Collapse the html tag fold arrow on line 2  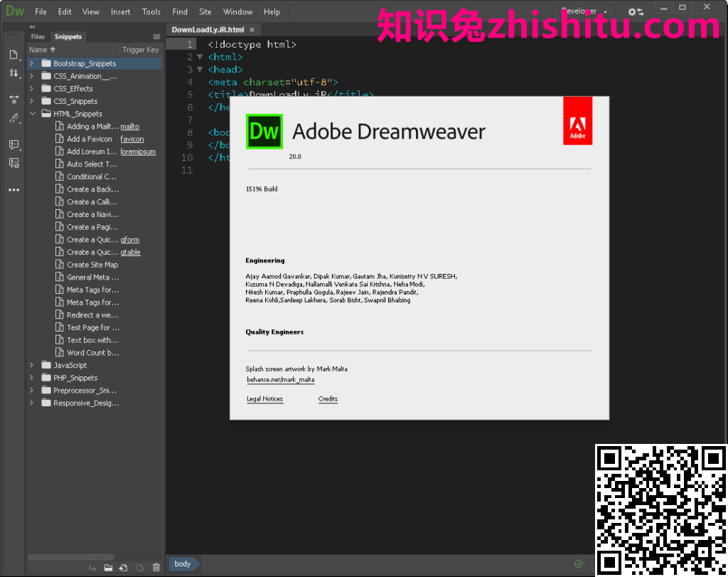(x=200, y=57)
